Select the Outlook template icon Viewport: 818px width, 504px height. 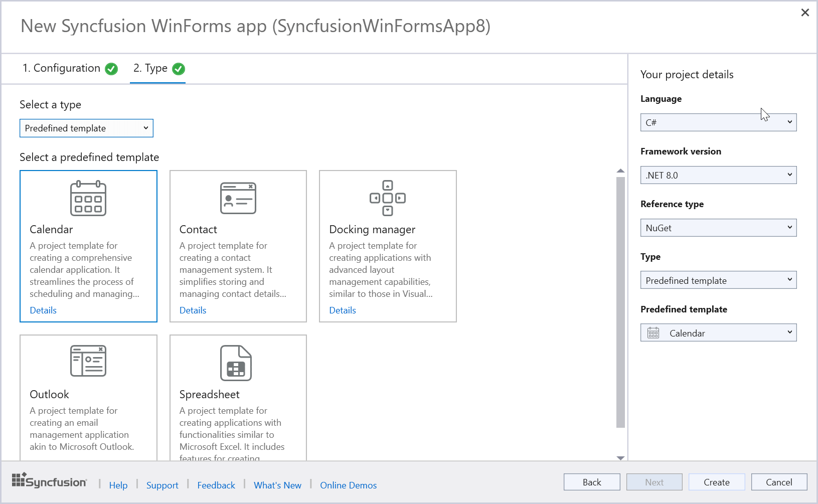88,361
